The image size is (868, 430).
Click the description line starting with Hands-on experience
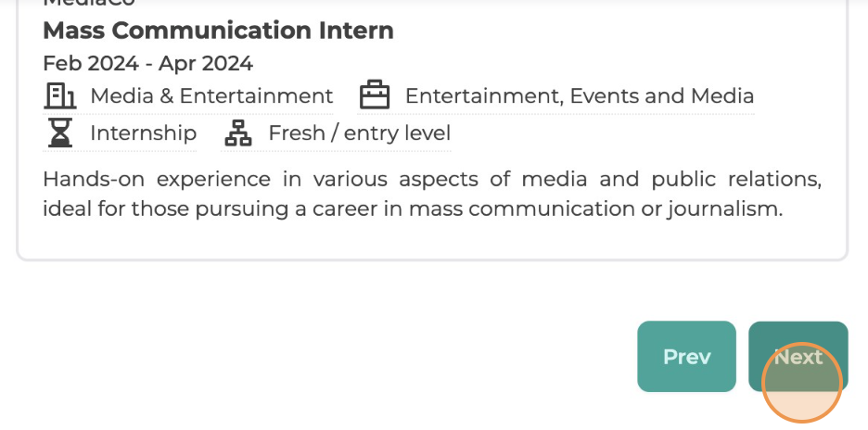[x=432, y=179]
